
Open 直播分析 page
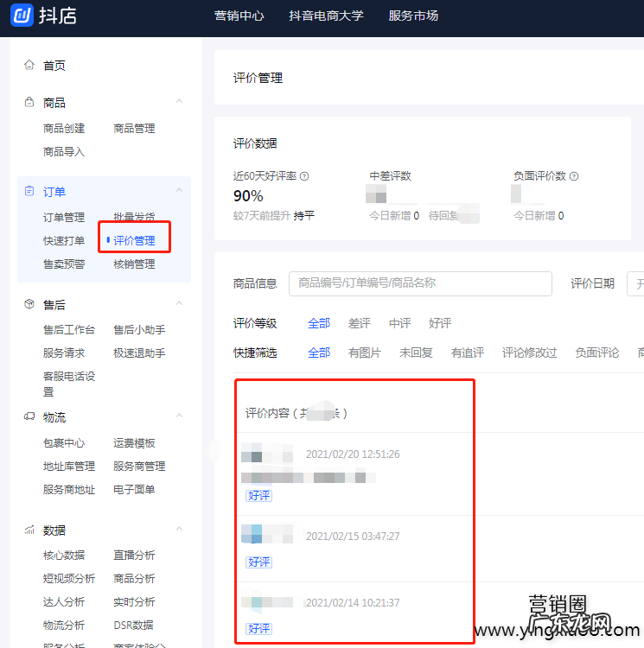134,555
